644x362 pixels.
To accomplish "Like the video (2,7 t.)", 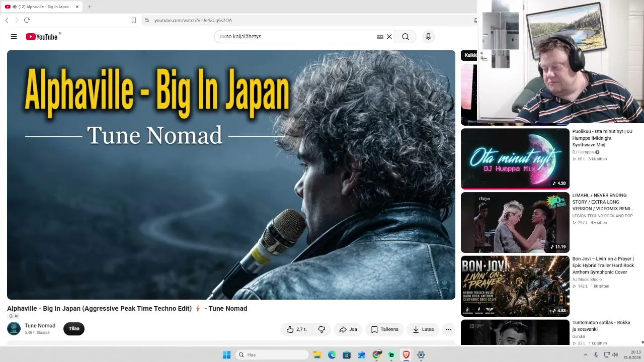I will click(296, 329).
